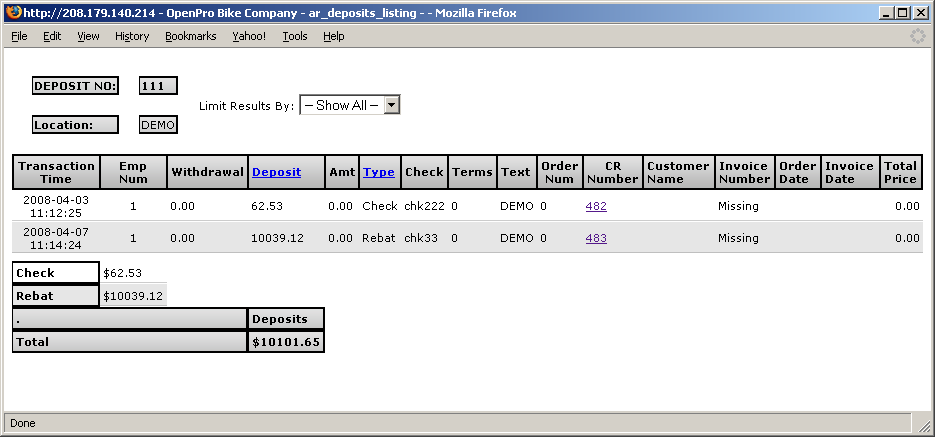Image resolution: width=935 pixels, height=437 pixels.
Task: Click the Firefox icon in title bar
Action: coord(12,13)
